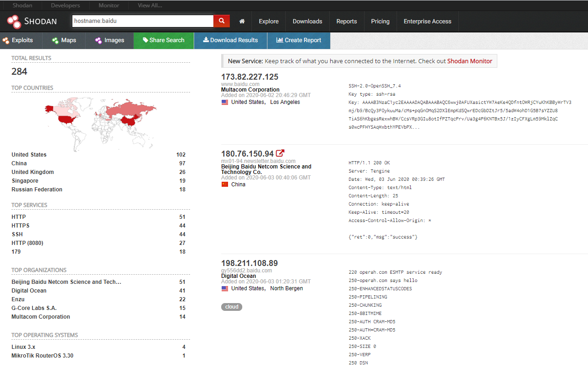
Task: Click the Exploits icon in toolbar
Action: click(6, 40)
